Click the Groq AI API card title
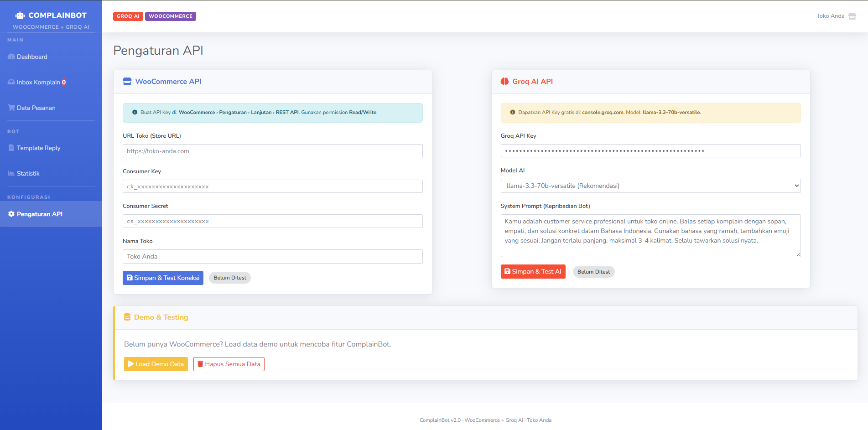The image size is (868, 430). 532,81
